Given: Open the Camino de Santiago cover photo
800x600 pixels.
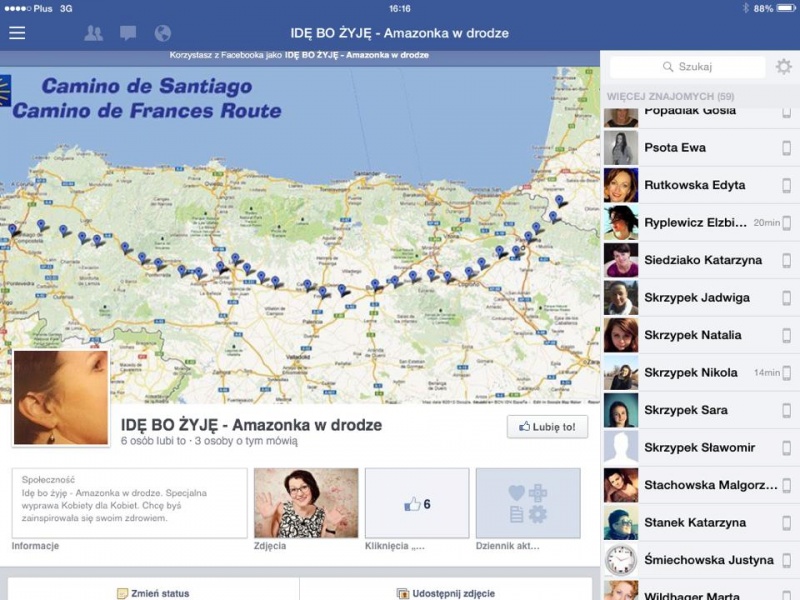Looking at the screenshot, I should coord(300,235).
